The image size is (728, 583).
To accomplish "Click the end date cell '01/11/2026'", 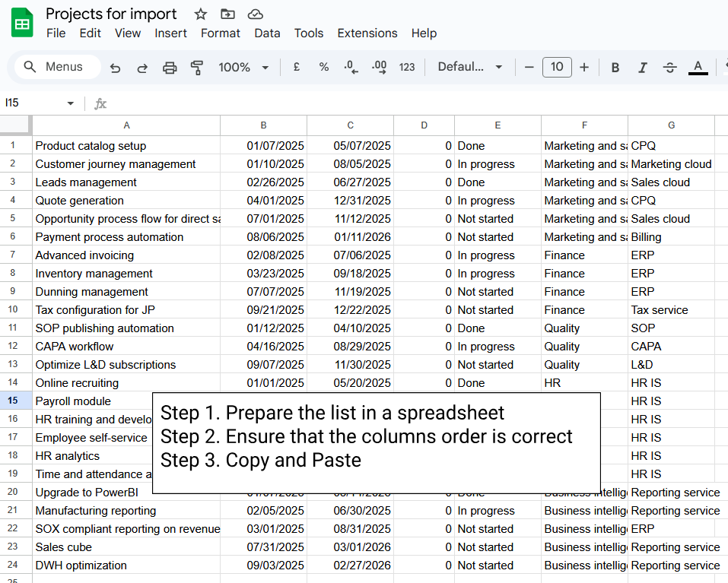I will [x=350, y=237].
